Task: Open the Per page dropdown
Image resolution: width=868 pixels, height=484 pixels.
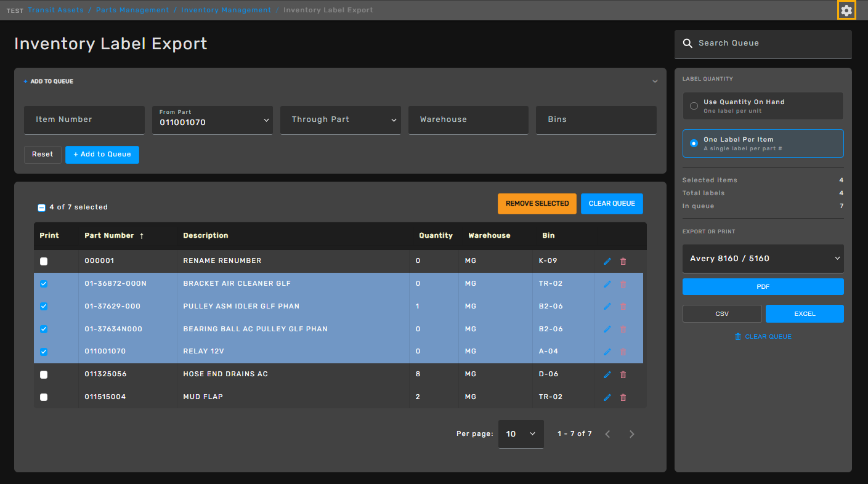Action: 521,434
